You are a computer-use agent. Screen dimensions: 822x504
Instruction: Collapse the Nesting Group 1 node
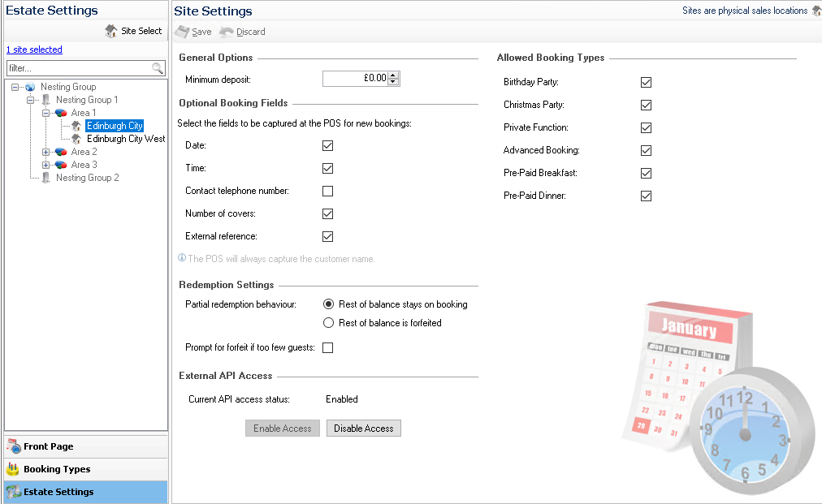[x=30, y=100]
